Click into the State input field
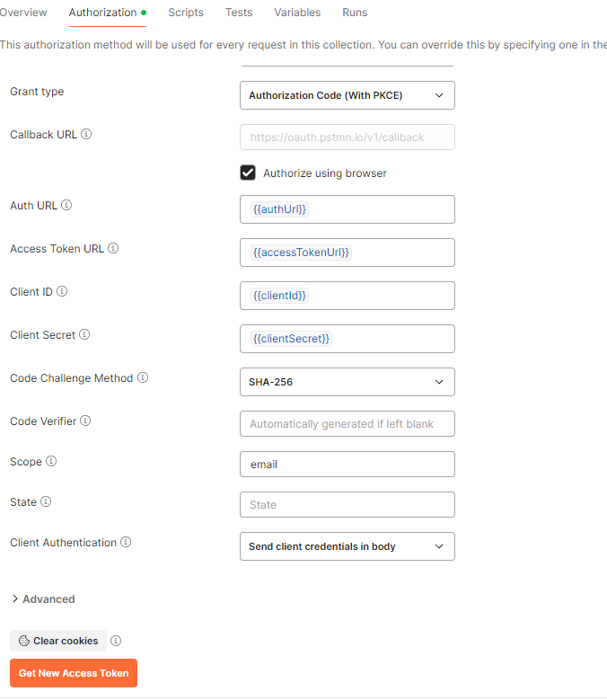607x700 pixels. (347, 505)
